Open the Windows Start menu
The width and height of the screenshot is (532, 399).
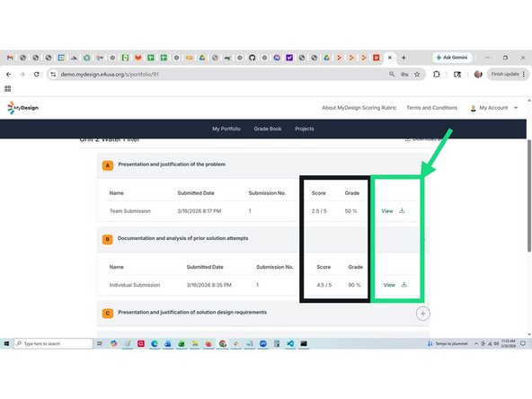pos(6,343)
